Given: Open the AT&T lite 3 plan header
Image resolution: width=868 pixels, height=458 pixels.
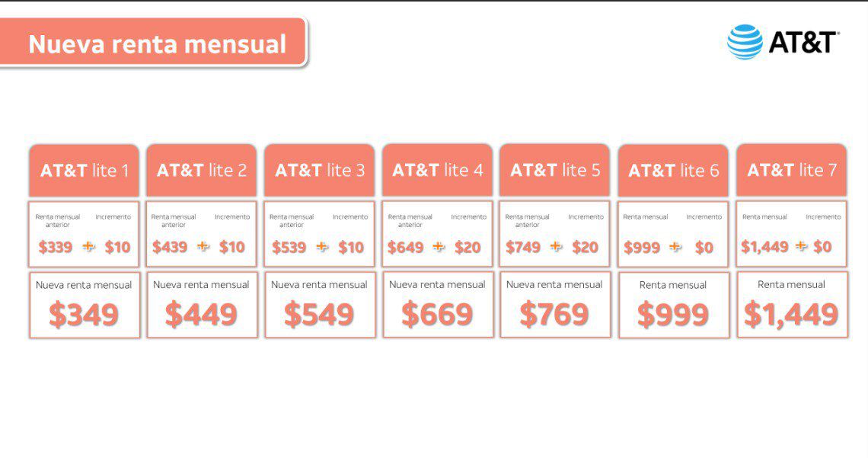Looking at the screenshot, I should point(320,170).
